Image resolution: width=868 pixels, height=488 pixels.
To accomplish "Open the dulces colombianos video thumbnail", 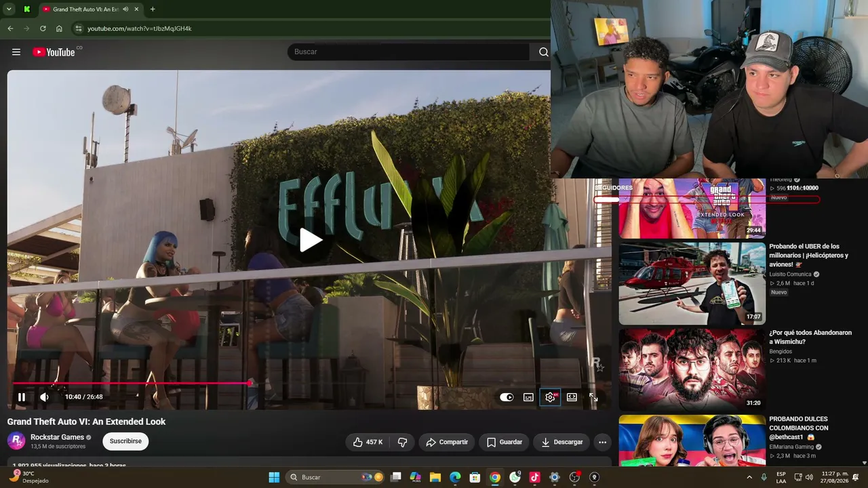I will pyautogui.click(x=692, y=441).
